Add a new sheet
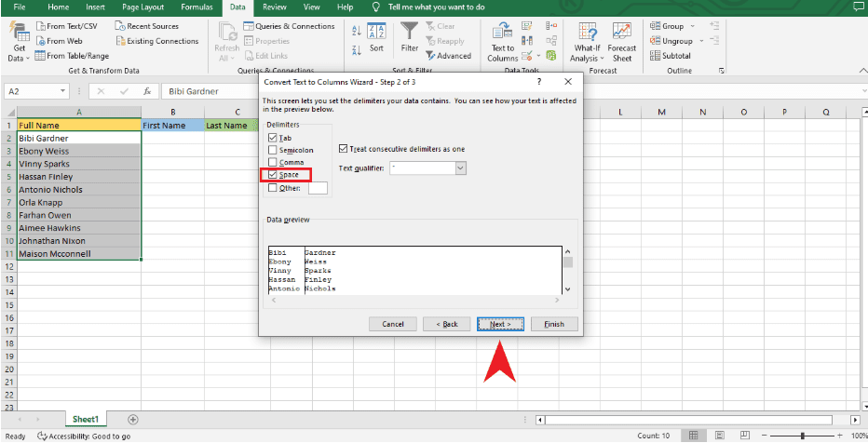 (133, 420)
